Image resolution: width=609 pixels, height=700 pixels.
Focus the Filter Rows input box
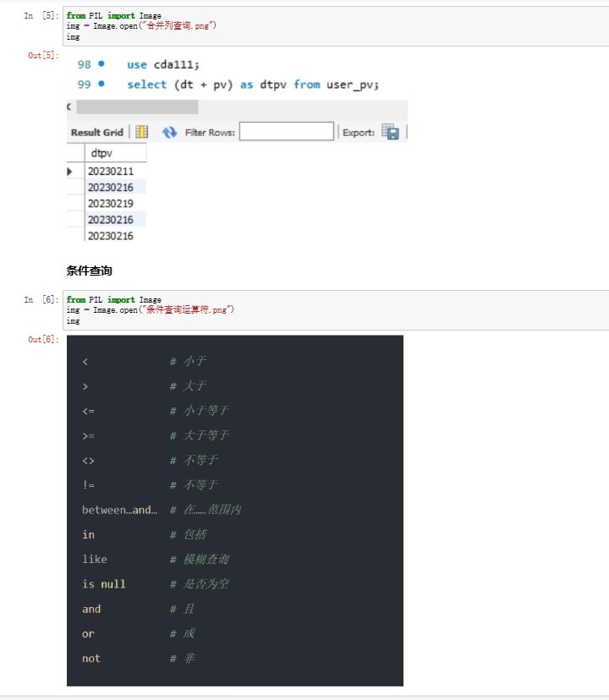[287, 131]
